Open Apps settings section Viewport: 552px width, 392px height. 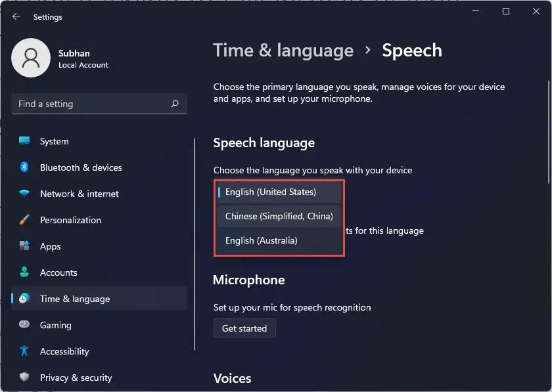pyautogui.click(x=99, y=246)
